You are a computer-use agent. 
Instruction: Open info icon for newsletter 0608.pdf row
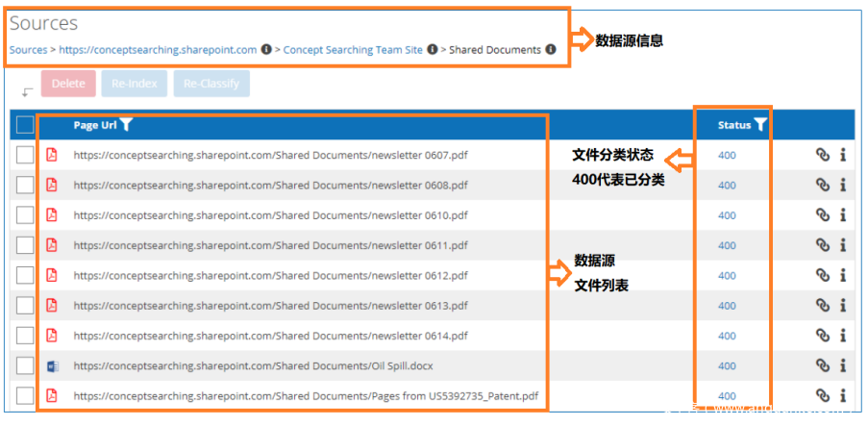pyautogui.click(x=843, y=185)
